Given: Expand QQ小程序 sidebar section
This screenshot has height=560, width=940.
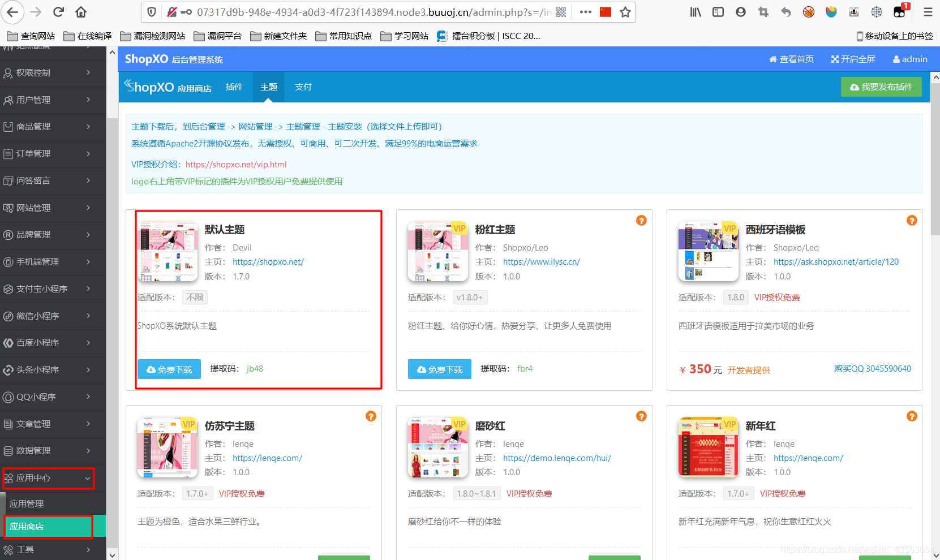Looking at the screenshot, I should (53, 397).
